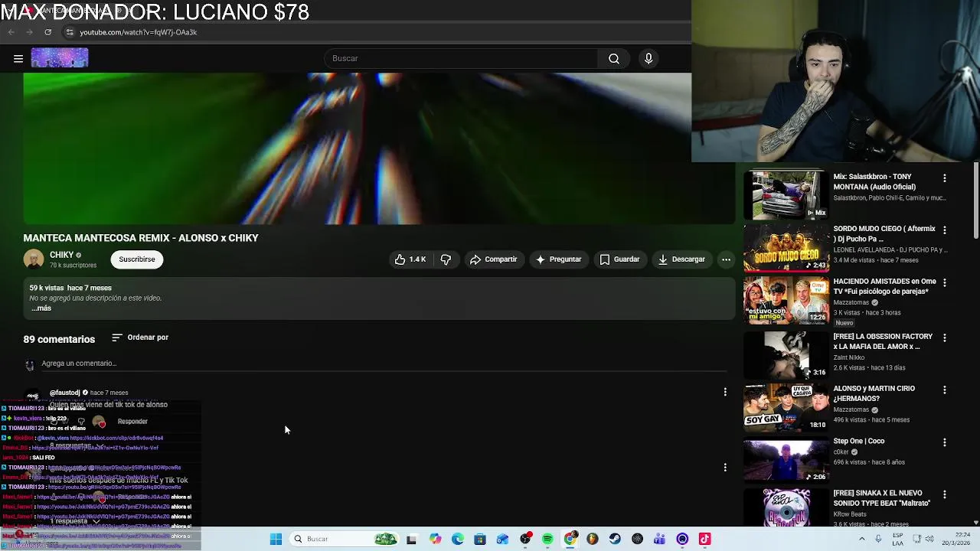Viewport: 980px width, 551px height.
Task: Focus the Buscar search field in YouTube
Action: coord(462,58)
